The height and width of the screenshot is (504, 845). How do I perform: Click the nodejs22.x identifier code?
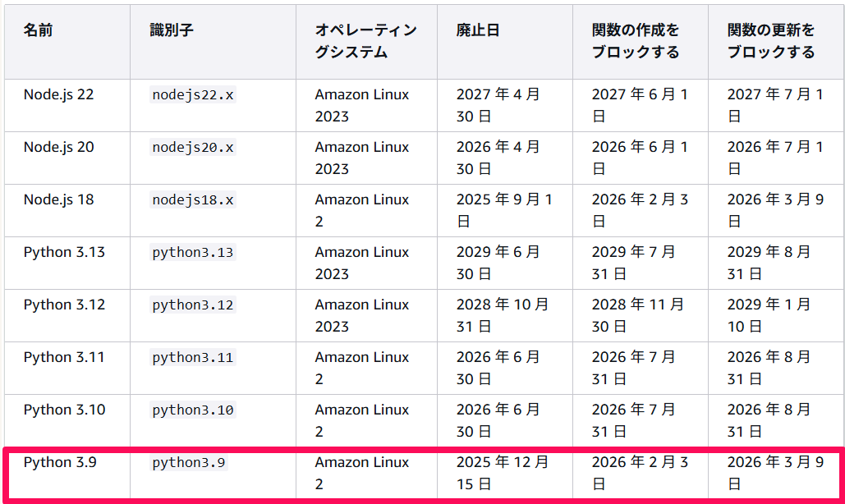193,94
